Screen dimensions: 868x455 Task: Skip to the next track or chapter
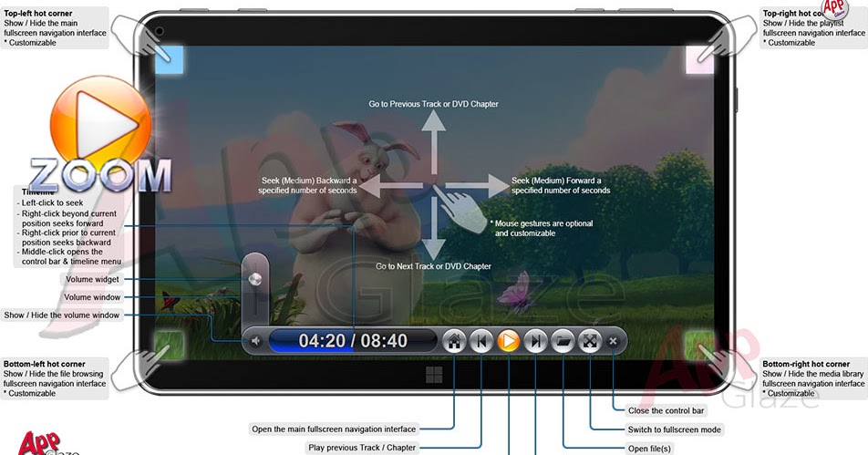(535, 341)
